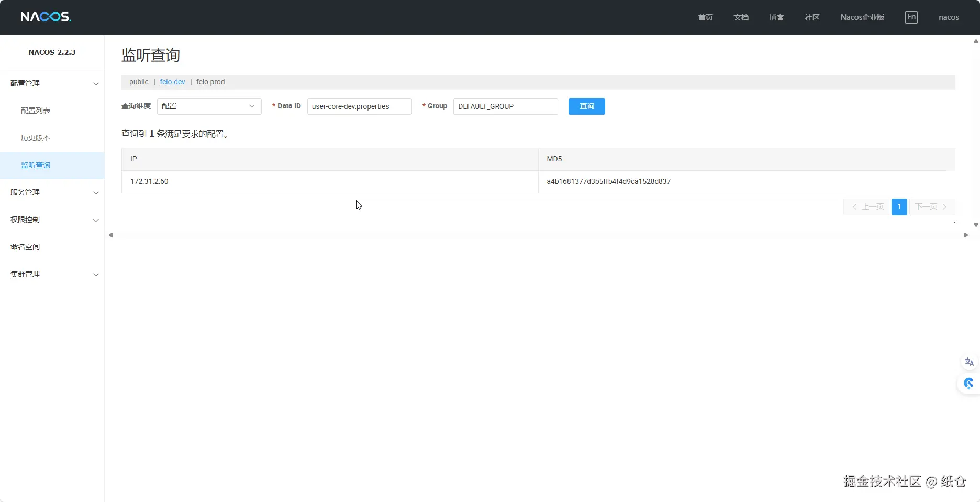Focus the Data ID input field
This screenshot has width=980, height=502.
click(359, 106)
